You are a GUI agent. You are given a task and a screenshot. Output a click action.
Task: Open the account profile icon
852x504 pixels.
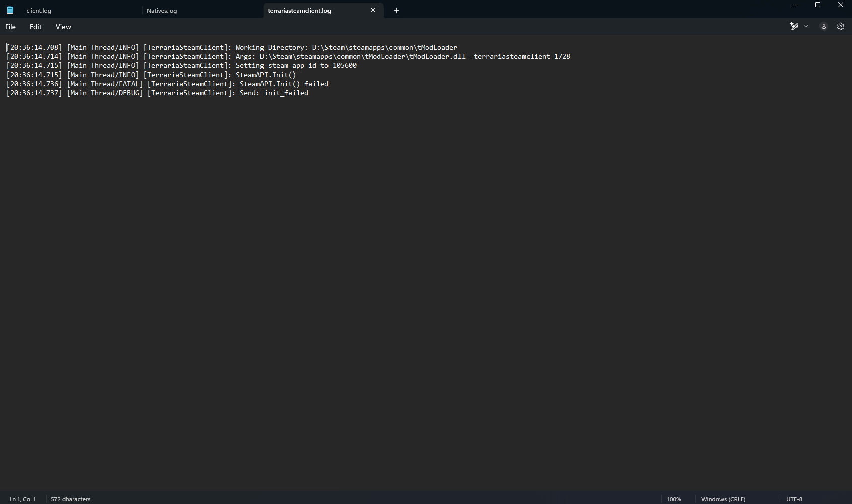(824, 26)
